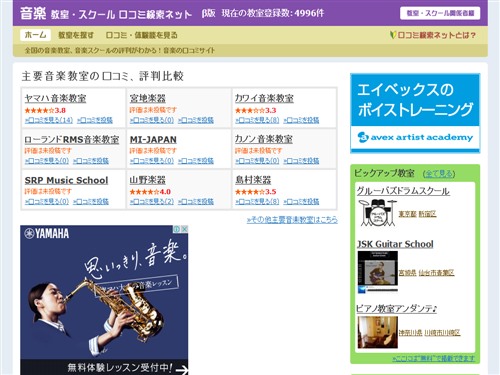Click the avex artist academy logo banner

[x=415, y=137]
